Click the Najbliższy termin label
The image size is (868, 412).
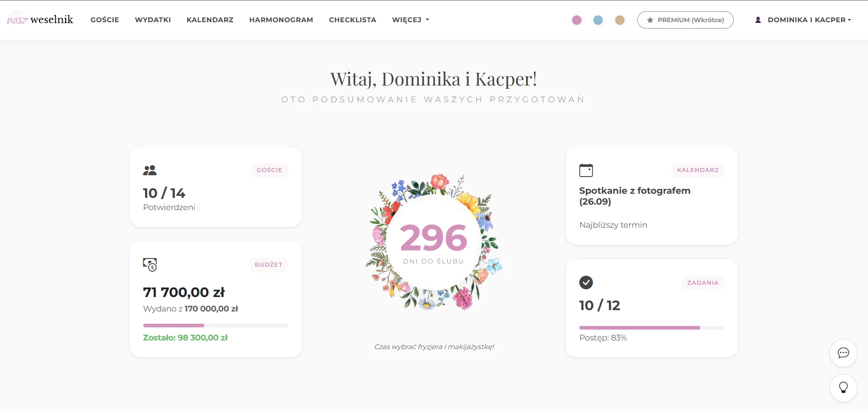pyautogui.click(x=613, y=225)
